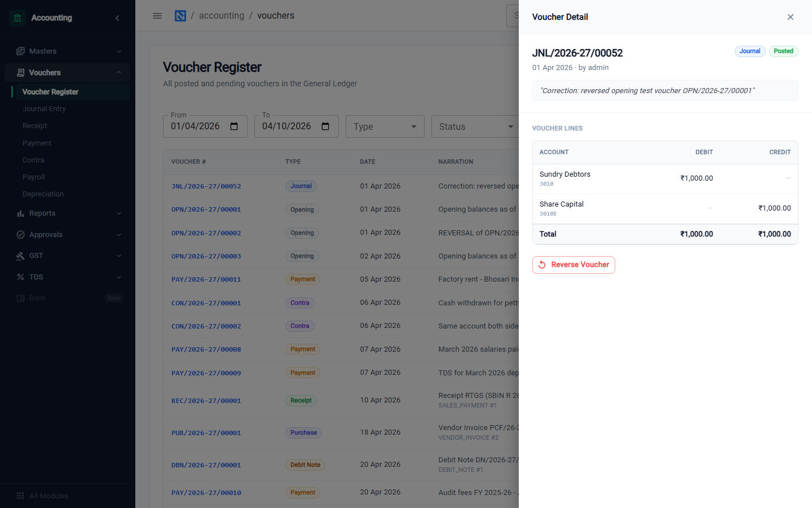
Task: Close the Voucher Detail panel
Action: (791, 17)
